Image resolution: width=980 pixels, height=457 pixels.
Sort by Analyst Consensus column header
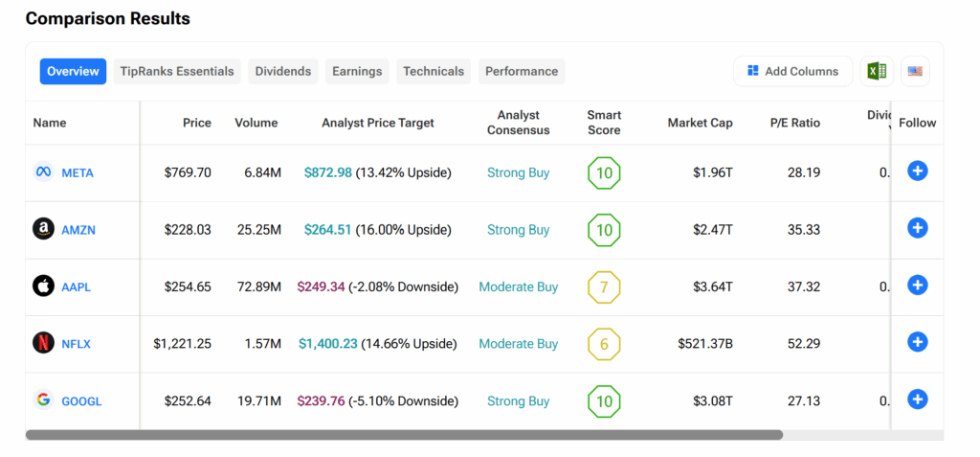point(518,123)
